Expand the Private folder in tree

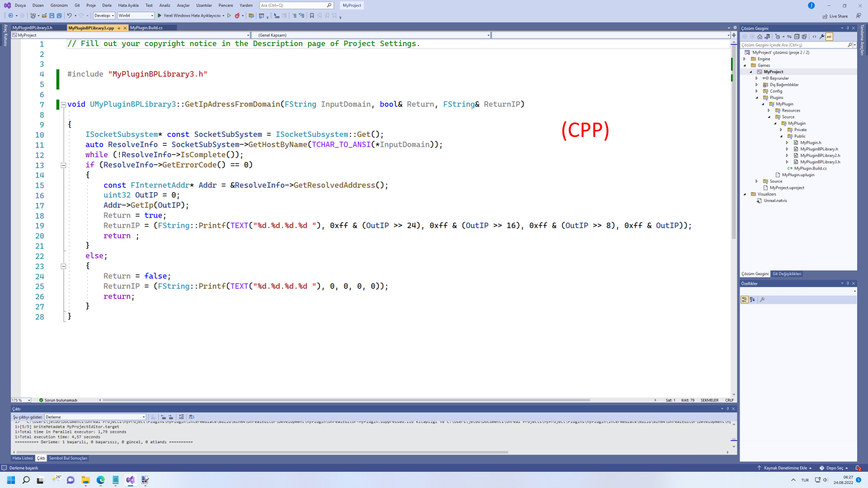pyautogui.click(x=781, y=130)
